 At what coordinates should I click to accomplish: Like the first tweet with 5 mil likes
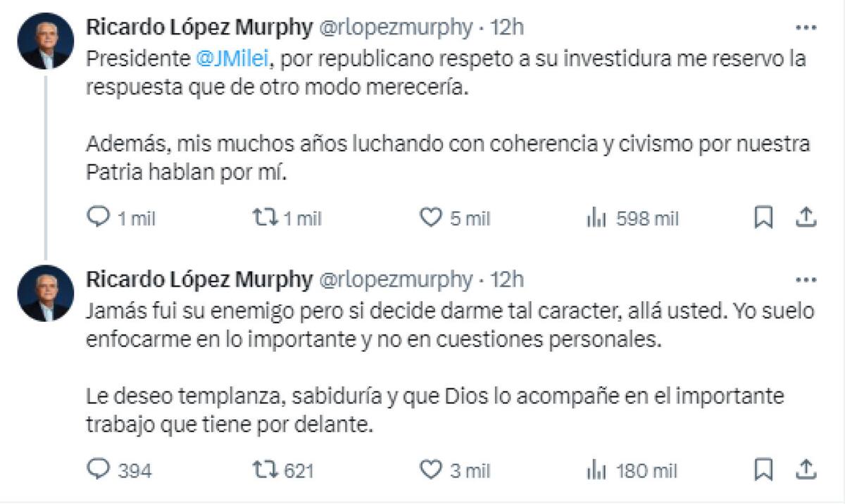[x=432, y=218]
